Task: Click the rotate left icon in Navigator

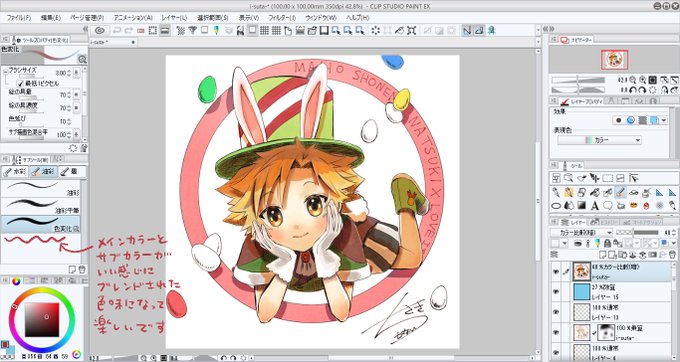Action: (633, 90)
